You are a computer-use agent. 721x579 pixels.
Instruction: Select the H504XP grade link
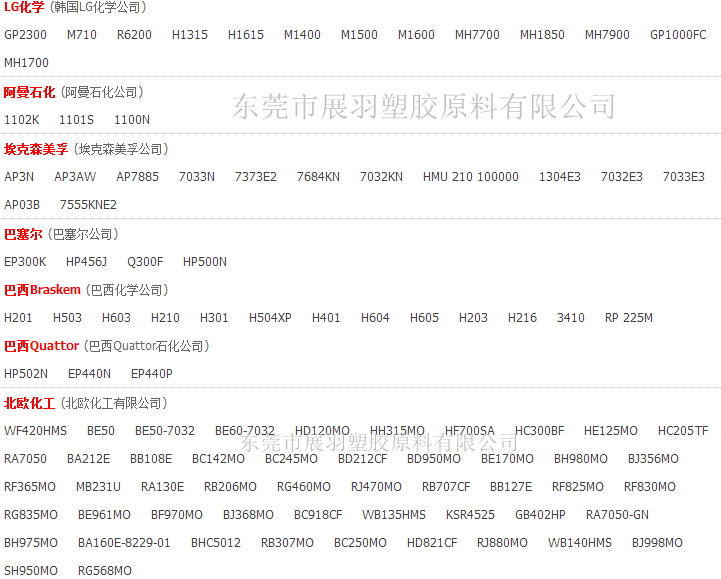[x=270, y=318]
